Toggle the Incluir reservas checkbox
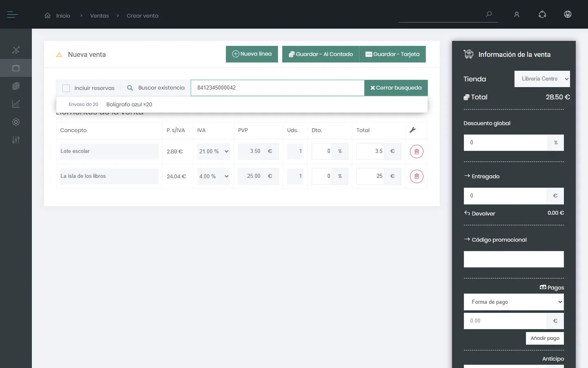 (x=66, y=88)
